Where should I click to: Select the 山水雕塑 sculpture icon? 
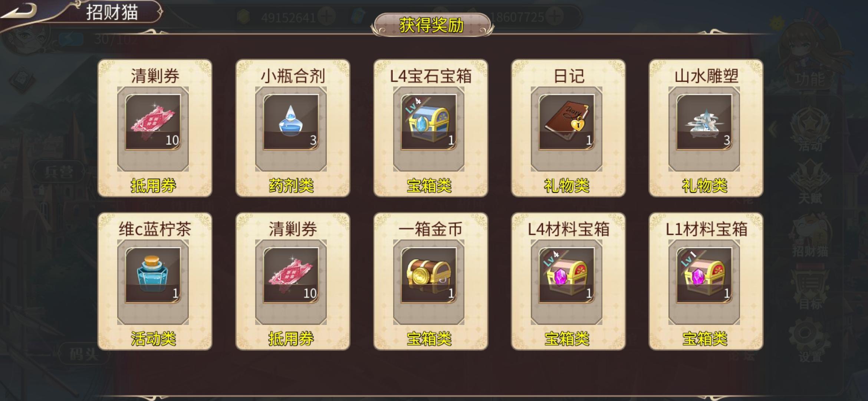pyautogui.click(x=704, y=122)
